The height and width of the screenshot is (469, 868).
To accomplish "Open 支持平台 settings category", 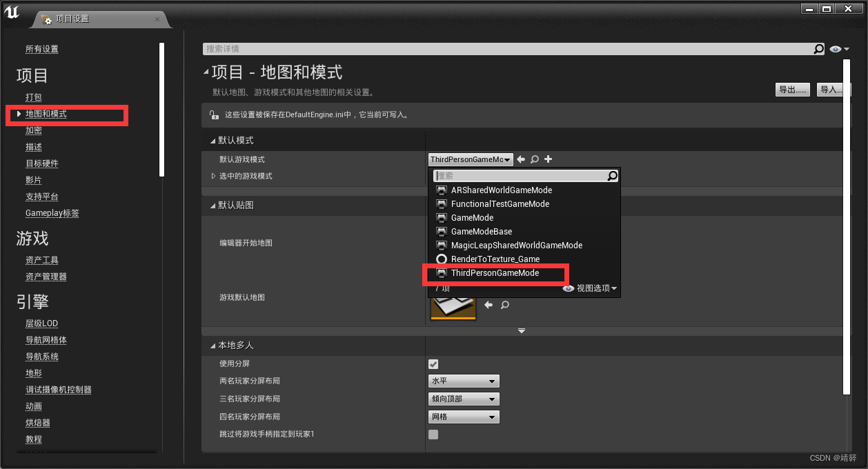I will click(x=42, y=197).
